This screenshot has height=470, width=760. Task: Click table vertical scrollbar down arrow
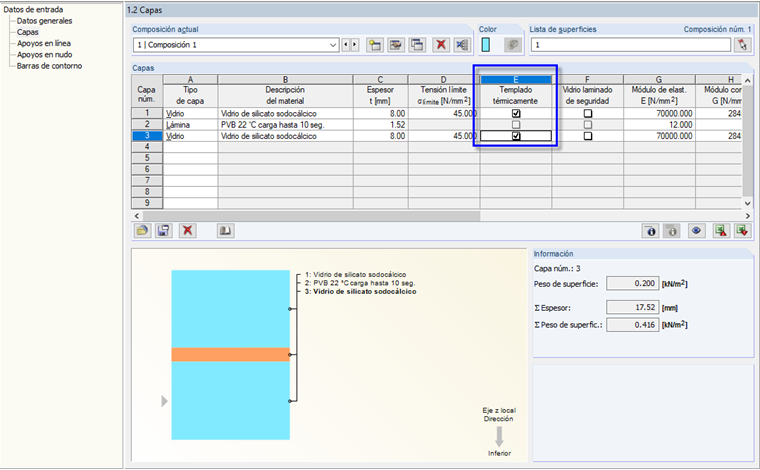tap(747, 204)
